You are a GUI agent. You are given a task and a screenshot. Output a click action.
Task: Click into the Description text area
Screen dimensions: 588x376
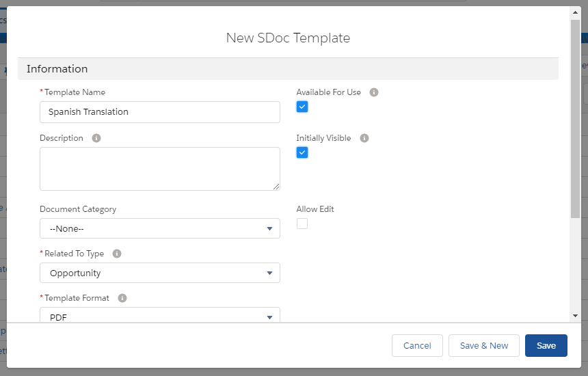coord(160,169)
